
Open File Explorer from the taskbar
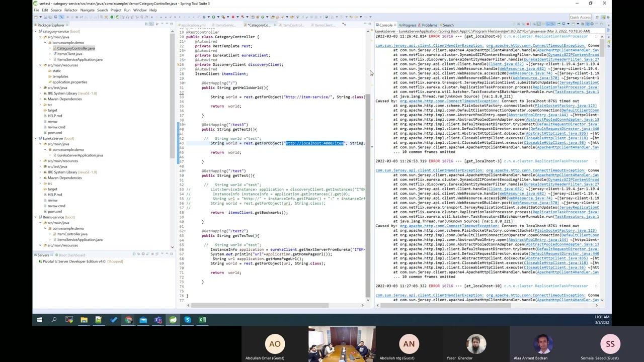[84, 320]
